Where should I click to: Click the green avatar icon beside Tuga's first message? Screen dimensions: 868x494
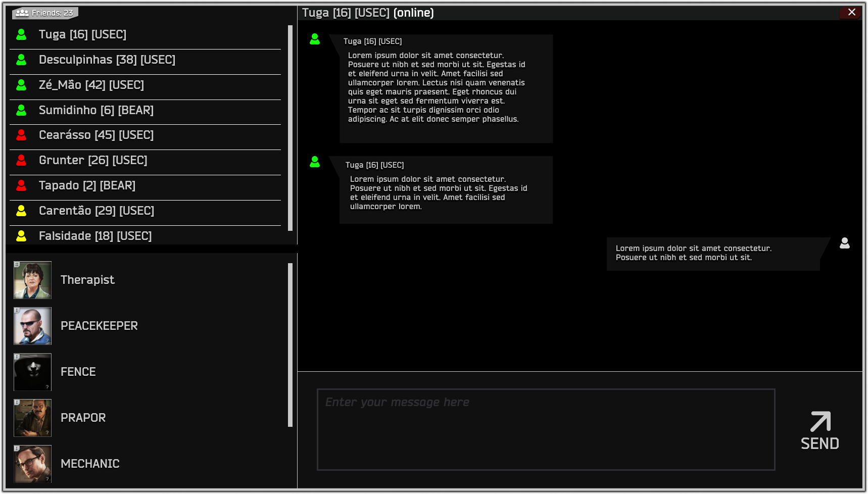314,38
